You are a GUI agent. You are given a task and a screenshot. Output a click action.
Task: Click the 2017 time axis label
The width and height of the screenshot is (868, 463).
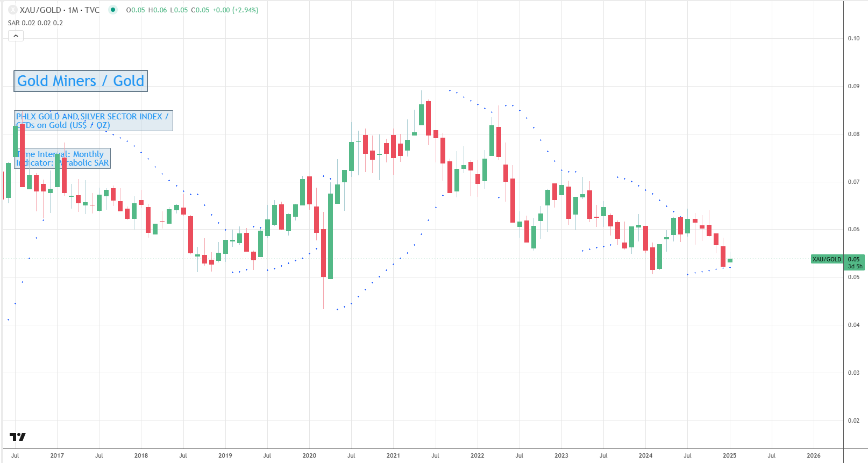(x=57, y=455)
